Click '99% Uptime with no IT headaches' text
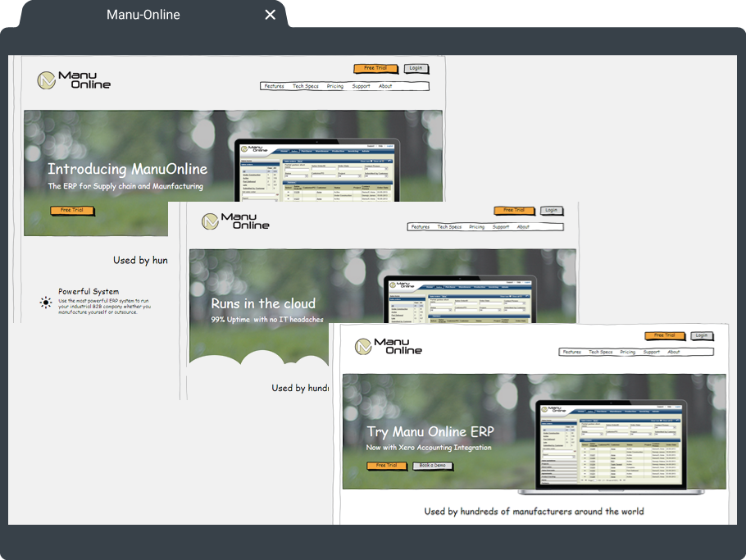Screen dimensions: 746x560 [267, 319]
